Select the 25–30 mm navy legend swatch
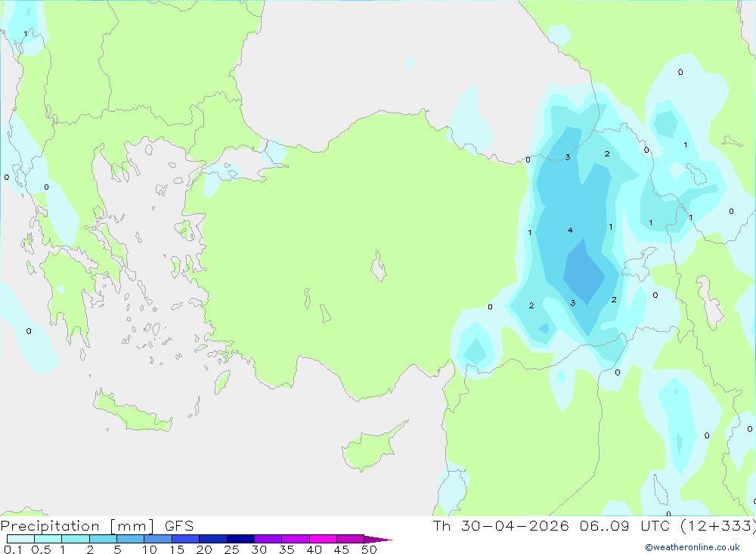Screen dimensions: 756x554 [x=240, y=539]
